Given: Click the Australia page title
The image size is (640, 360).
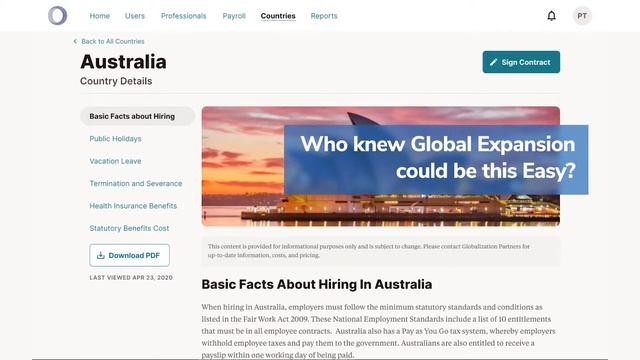Looking at the screenshot, I should (x=123, y=62).
